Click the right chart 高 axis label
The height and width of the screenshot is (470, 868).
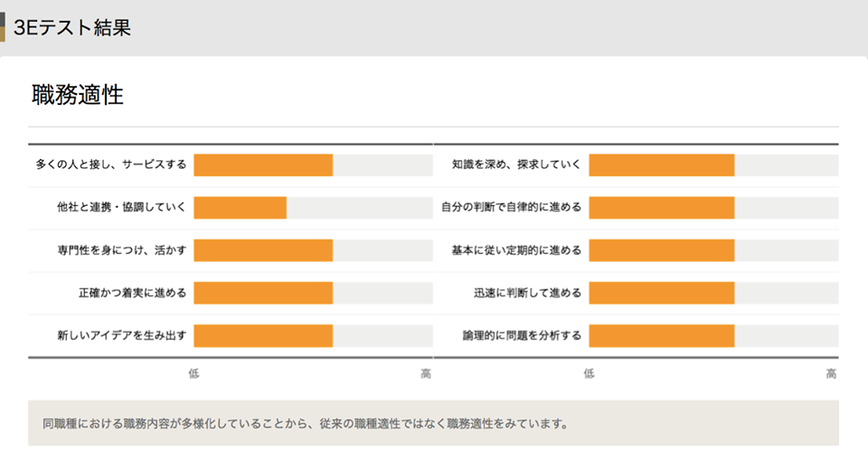(831, 373)
